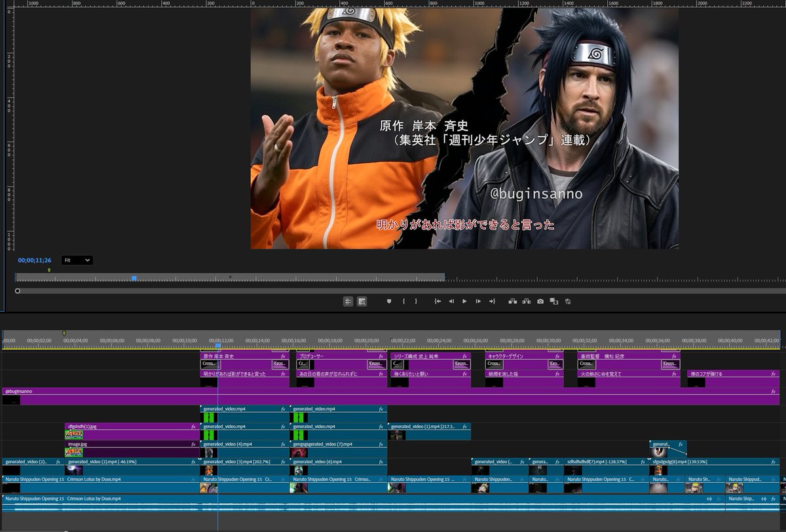Click the fx badge on sfgsdgsdg(8).mp4 clip
Screen dimensions: 786x532
(x=774, y=462)
